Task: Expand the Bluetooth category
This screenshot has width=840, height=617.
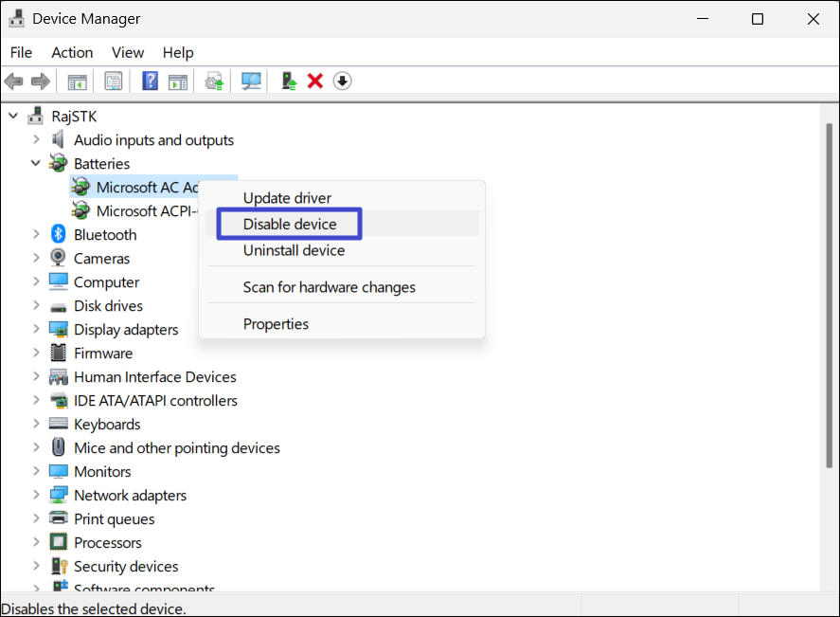Action: click(36, 235)
